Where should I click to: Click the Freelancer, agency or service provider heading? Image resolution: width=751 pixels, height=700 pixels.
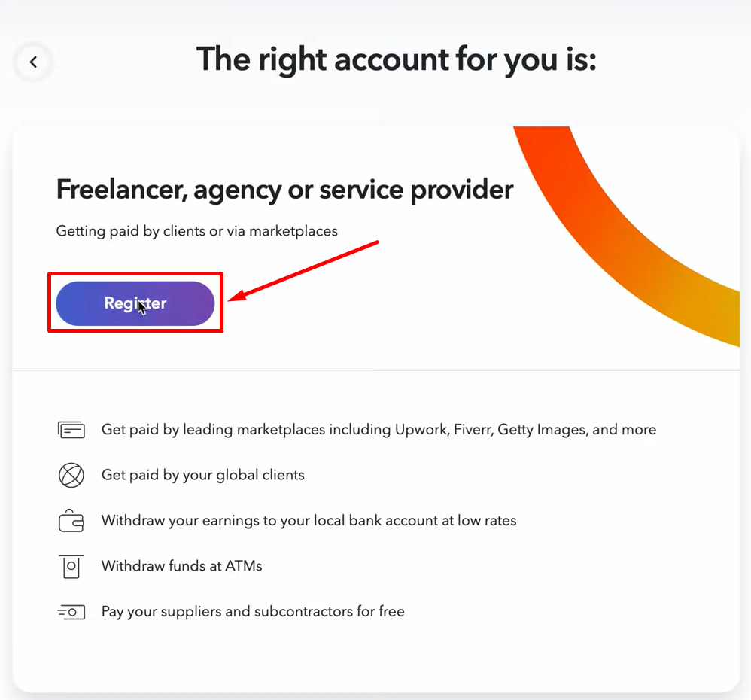coord(284,190)
